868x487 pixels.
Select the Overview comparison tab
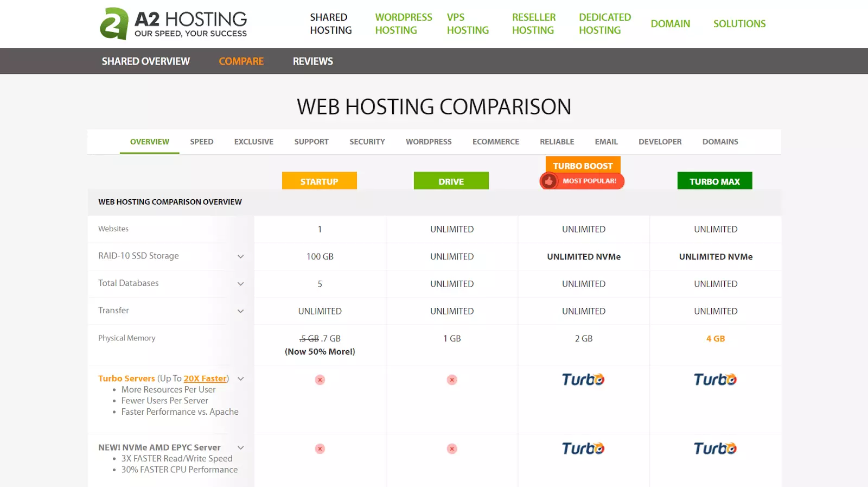[x=150, y=142]
